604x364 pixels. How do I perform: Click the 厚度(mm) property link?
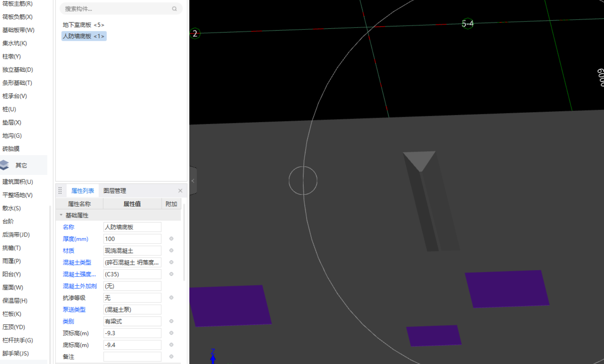75,239
